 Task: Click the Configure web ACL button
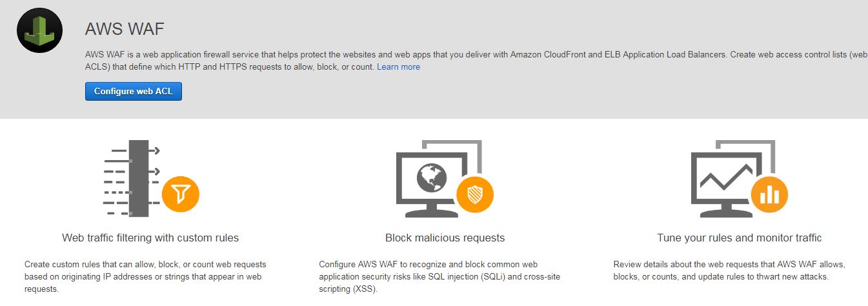pyautogui.click(x=134, y=91)
